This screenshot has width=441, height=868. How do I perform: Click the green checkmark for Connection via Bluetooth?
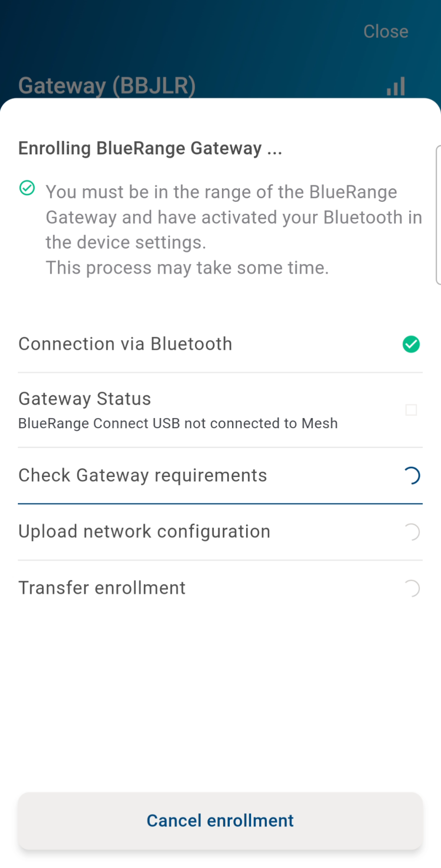coord(411,344)
